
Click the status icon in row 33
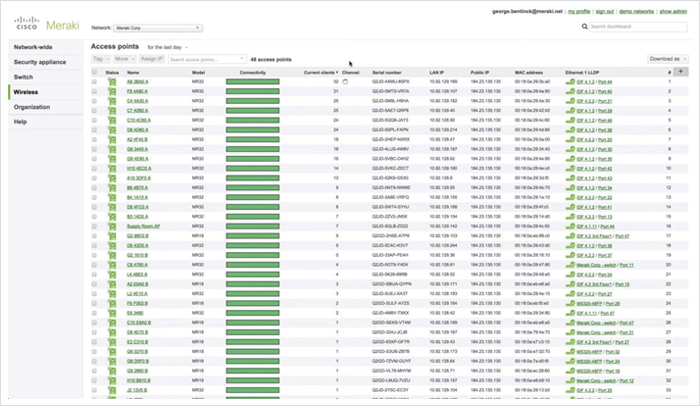point(112,390)
